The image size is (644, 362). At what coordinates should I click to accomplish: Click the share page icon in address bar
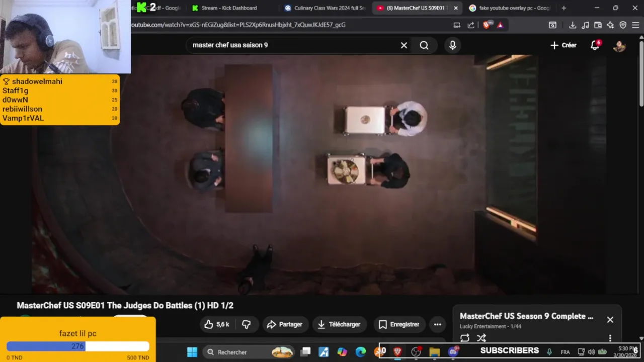tap(471, 25)
